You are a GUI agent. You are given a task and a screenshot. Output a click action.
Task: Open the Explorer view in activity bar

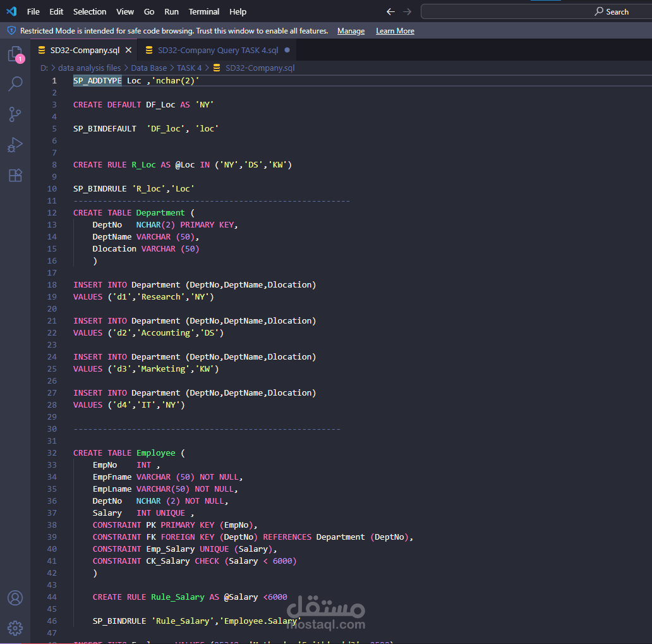(16, 54)
